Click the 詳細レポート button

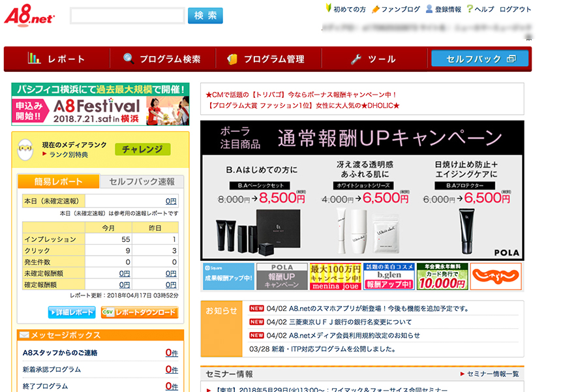tap(72, 312)
